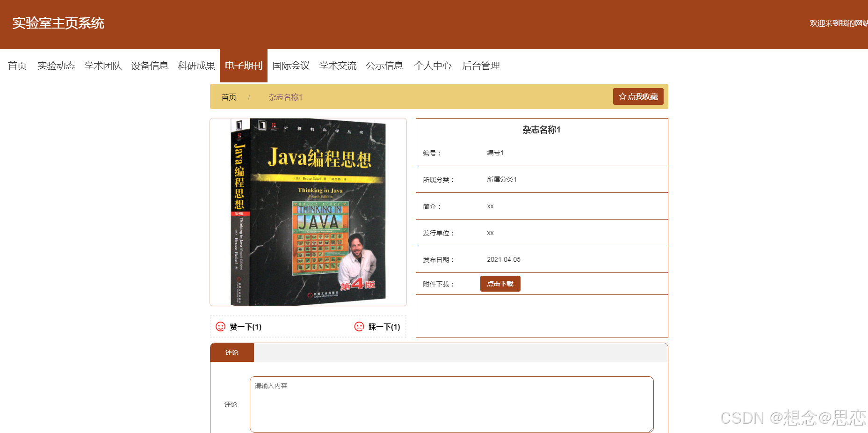Open the 学术交流 menu item
The width and height of the screenshot is (868, 433).
[x=338, y=66]
